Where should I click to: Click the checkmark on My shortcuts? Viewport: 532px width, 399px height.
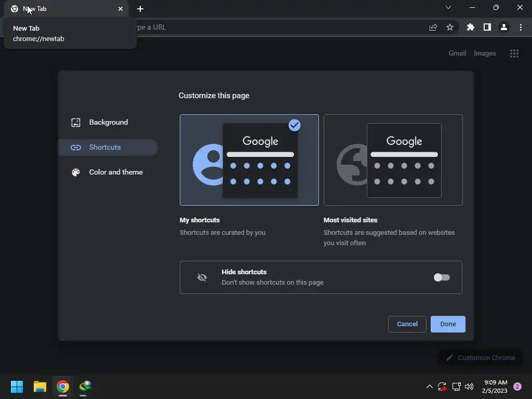pyautogui.click(x=295, y=125)
